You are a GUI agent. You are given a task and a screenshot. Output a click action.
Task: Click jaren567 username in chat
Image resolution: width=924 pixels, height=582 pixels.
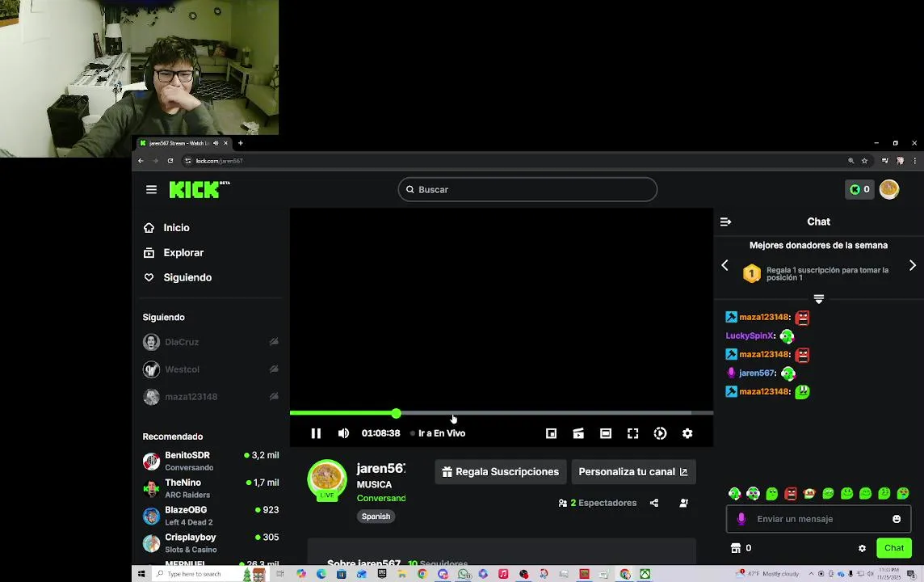click(x=758, y=373)
